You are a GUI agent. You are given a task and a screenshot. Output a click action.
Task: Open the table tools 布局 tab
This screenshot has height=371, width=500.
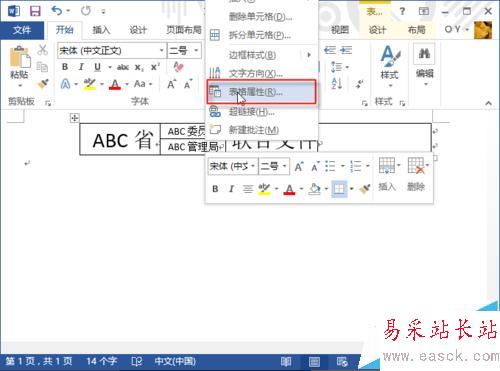click(x=417, y=30)
